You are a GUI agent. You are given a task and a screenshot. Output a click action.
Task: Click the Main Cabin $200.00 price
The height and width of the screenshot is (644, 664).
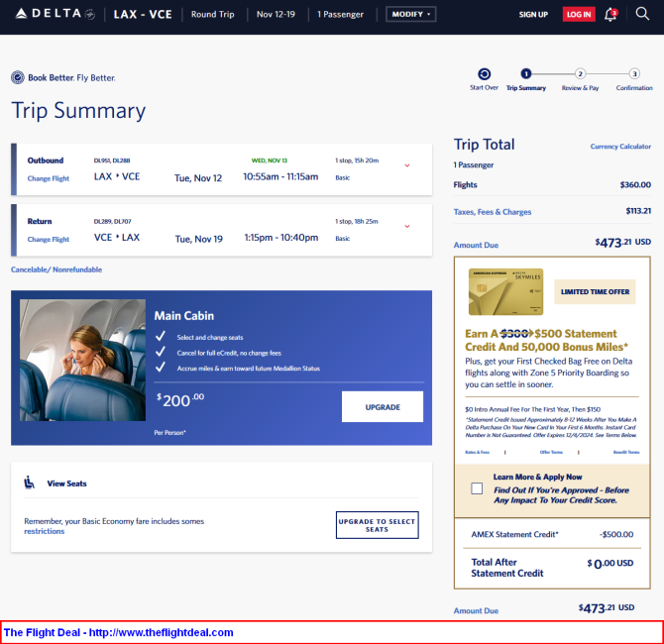pos(180,400)
